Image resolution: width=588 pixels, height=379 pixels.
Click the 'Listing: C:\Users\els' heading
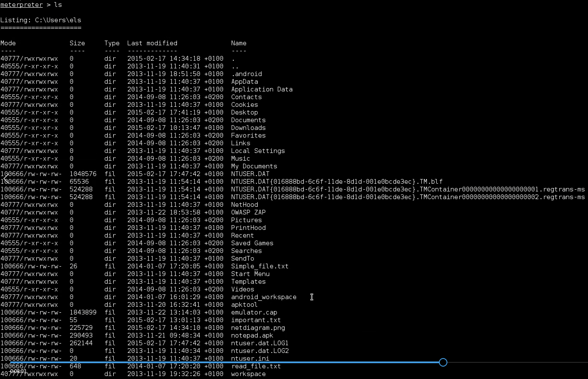click(41, 20)
